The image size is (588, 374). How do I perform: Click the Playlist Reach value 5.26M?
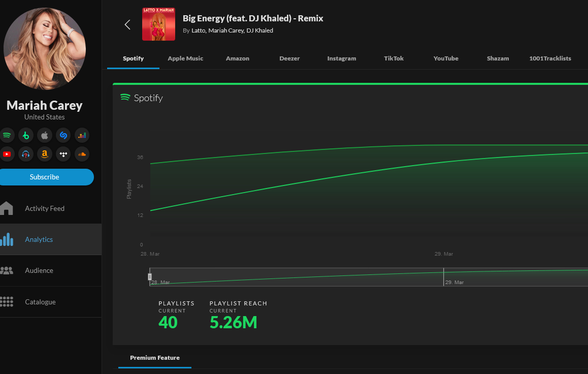tap(233, 323)
